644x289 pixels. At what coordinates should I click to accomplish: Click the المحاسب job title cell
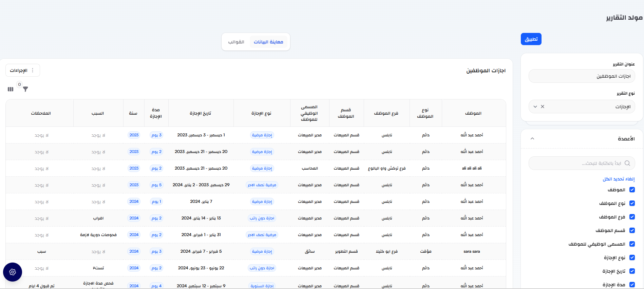point(310,168)
